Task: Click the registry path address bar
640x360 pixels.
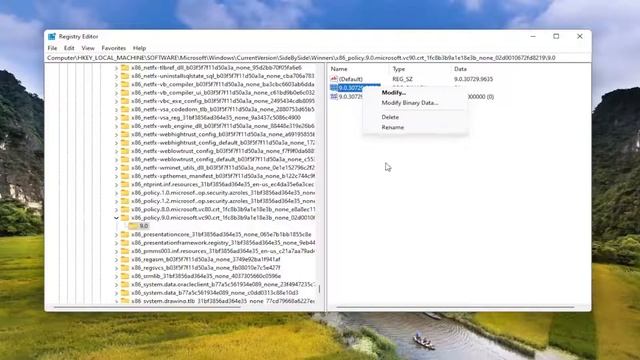Action: (318, 58)
